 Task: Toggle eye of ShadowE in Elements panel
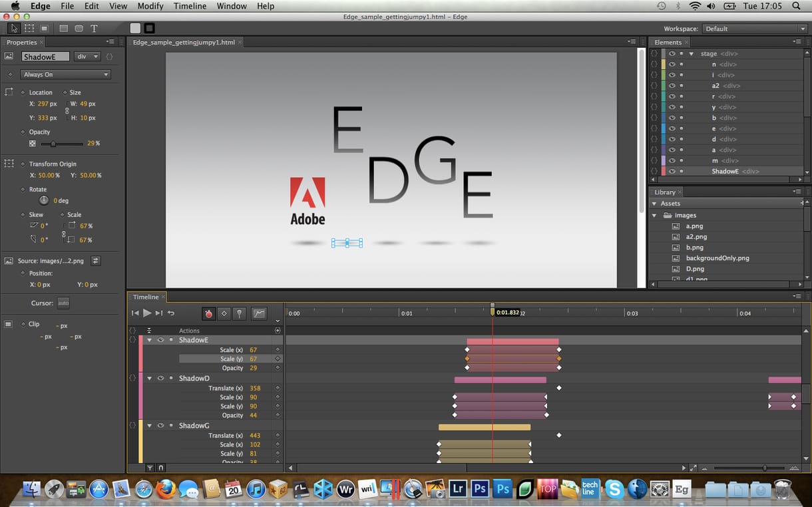672,171
